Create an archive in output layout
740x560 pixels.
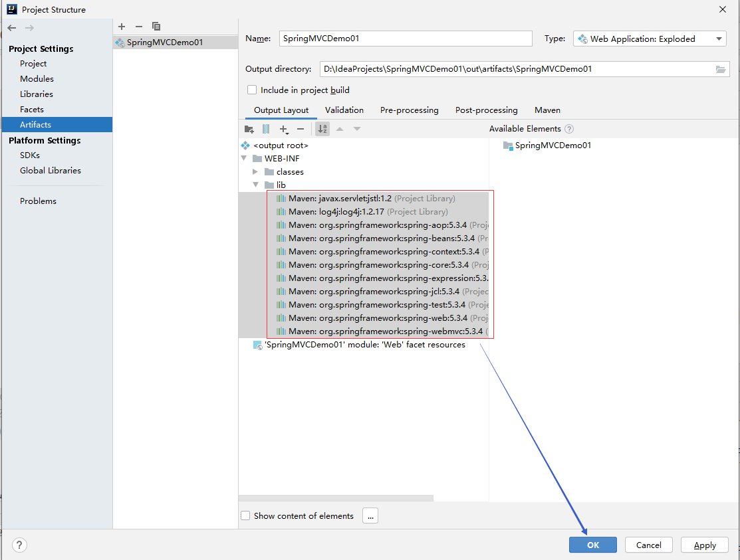pos(266,129)
